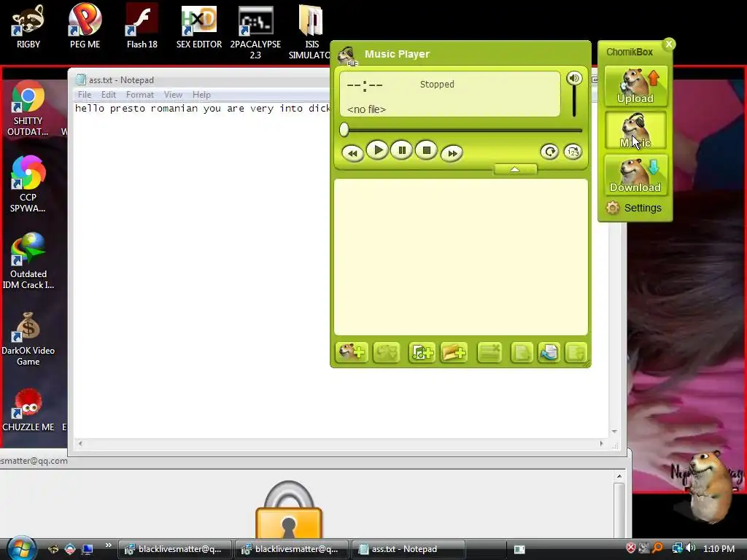
Task: Close the ChomikBox panel
Action: coord(669,44)
